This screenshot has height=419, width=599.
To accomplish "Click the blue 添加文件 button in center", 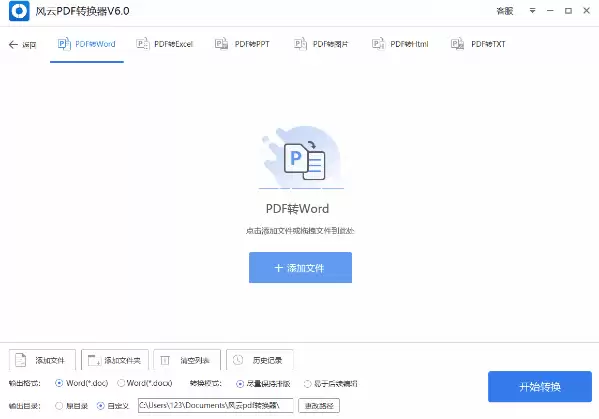I will [300, 267].
